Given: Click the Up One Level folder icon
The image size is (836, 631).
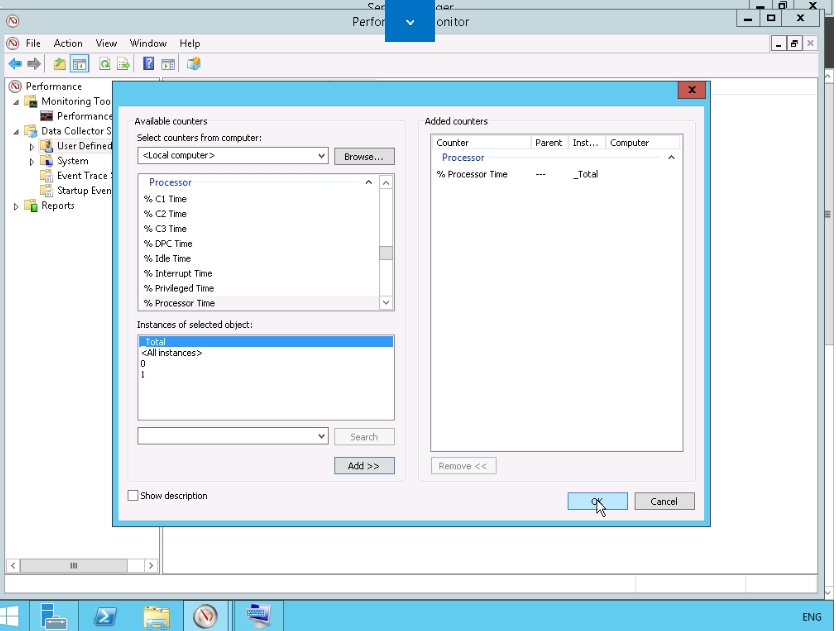Looking at the screenshot, I should coord(60,64).
